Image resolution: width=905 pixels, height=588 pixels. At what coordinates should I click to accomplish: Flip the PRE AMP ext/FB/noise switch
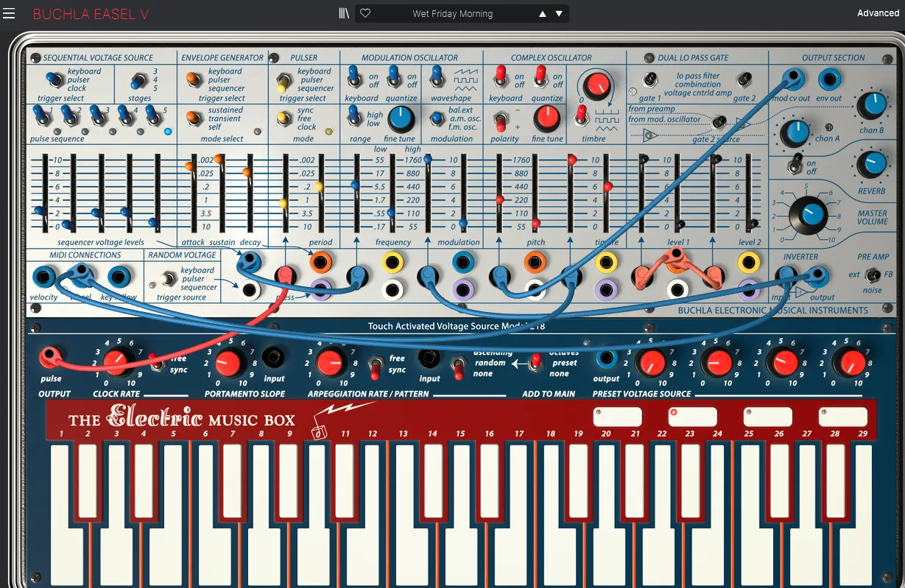point(872,276)
